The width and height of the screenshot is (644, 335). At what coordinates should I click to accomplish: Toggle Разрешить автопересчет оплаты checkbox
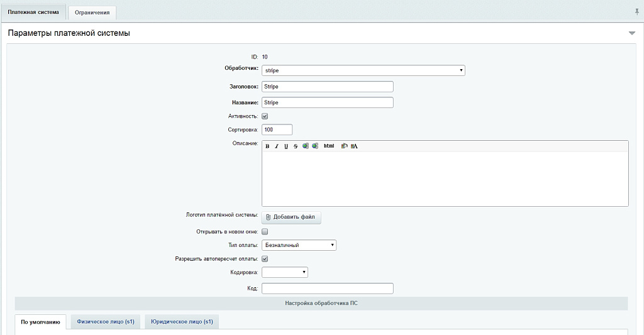265,259
